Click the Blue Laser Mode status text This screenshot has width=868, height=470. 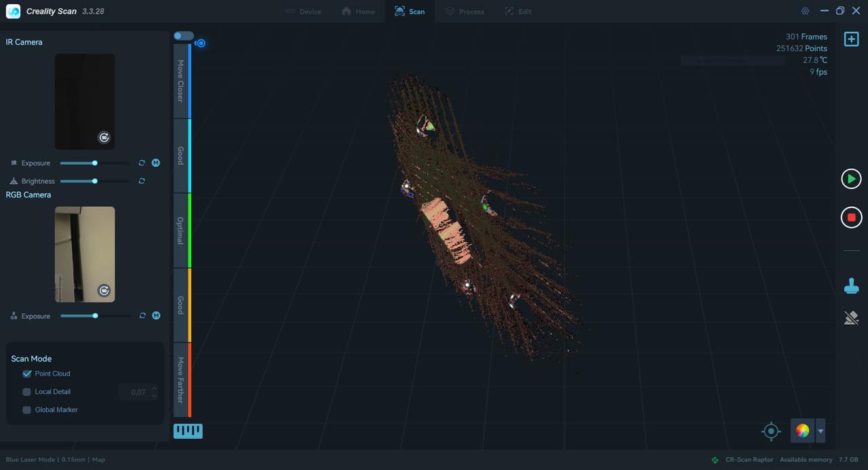coord(31,460)
